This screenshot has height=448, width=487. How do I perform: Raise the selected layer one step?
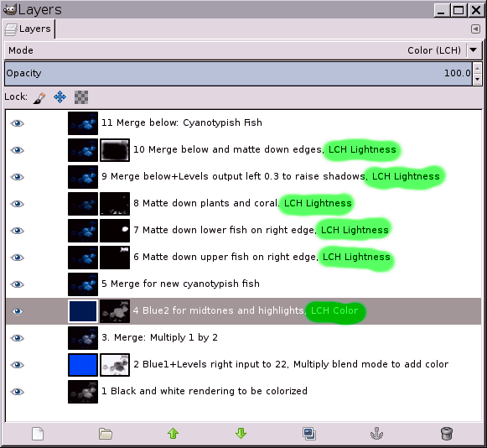coord(173,434)
